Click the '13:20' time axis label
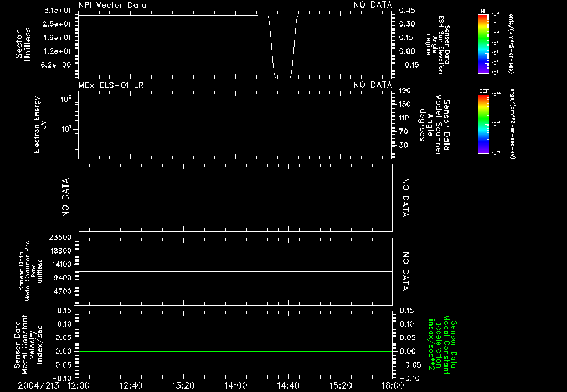This screenshot has height=392, width=567. click(x=183, y=385)
